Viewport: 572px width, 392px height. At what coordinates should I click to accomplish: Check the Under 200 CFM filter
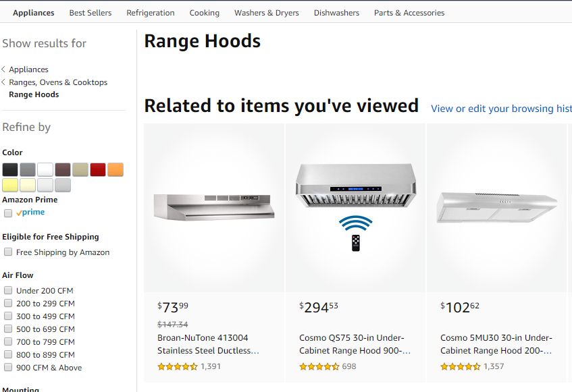(7, 290)
